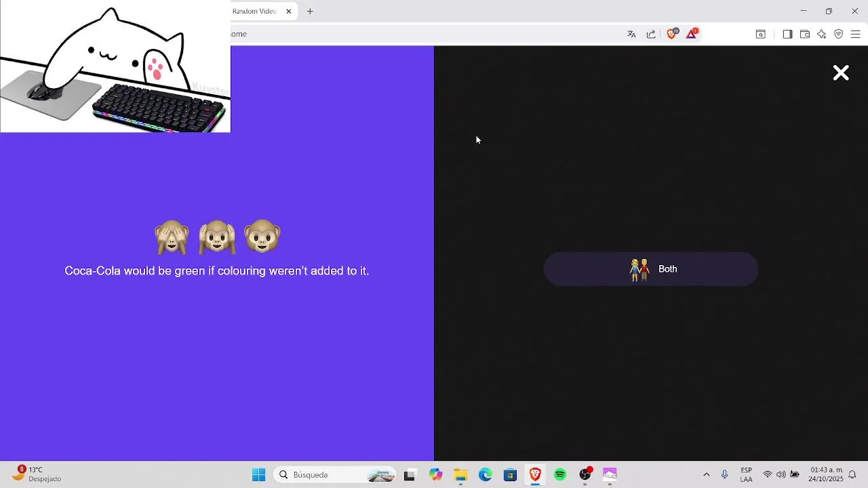Open the volume speaker tray icon
This screenshot has width=868, height=488.
pos(781,475)
